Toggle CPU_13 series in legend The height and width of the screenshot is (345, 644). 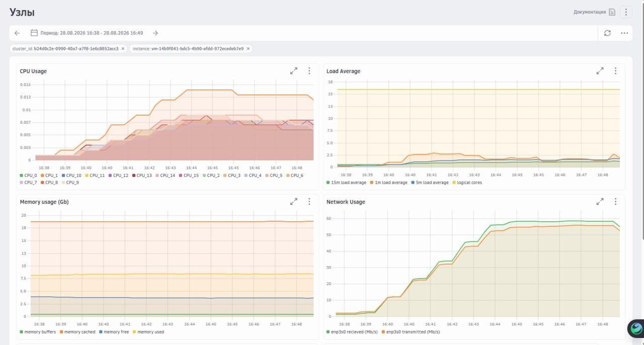pyautogui.click(x=142, y=176)
